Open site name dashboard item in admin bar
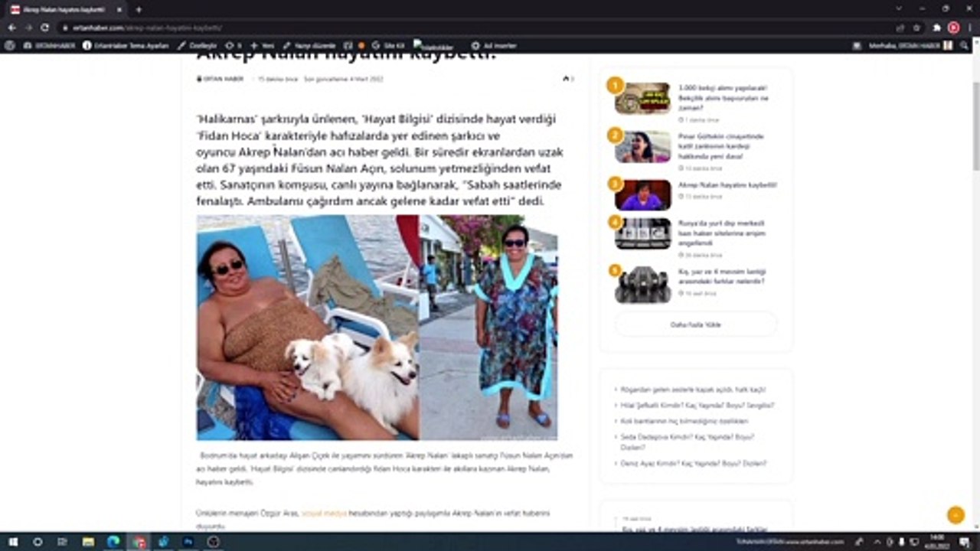This screenshot has width=980, height=551. [49, 46]
